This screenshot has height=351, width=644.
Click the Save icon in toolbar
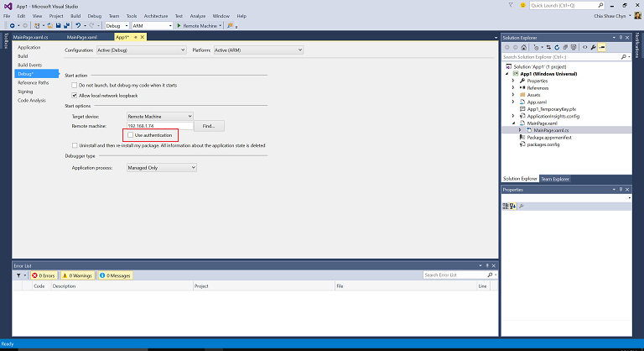click(x=59, y=25)
